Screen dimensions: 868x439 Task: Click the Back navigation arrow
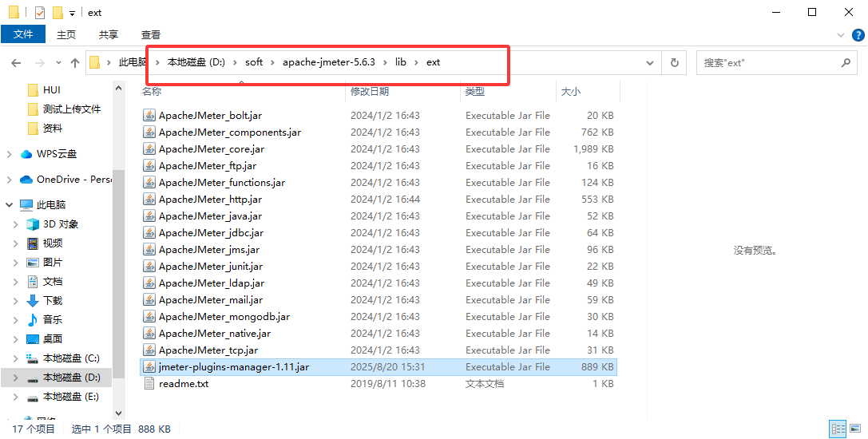(x=16, y=62)
